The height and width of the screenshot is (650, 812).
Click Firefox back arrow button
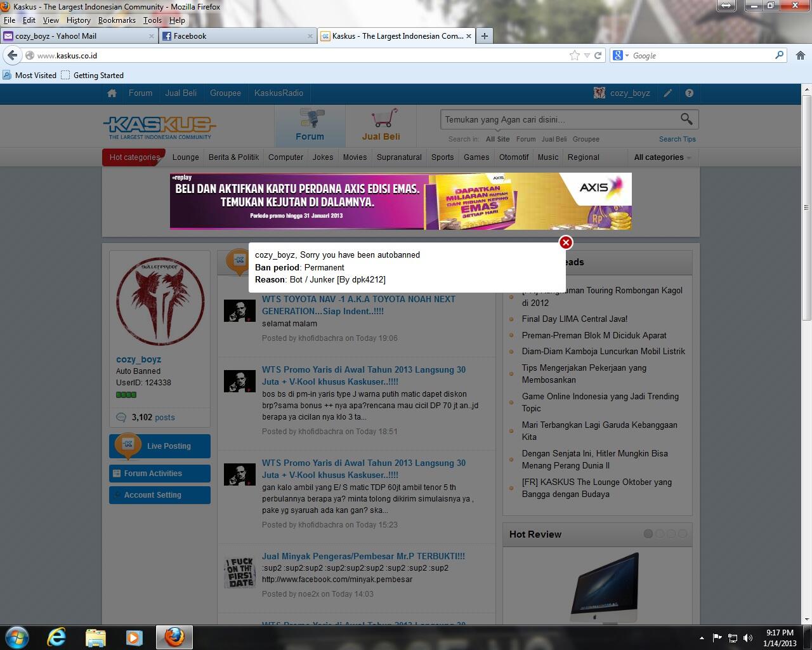pyautogui.click(x=12, y=55)
